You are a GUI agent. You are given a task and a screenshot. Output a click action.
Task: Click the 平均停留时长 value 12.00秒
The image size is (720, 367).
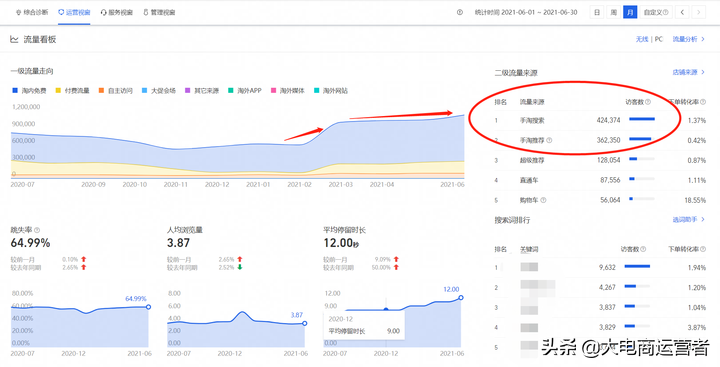tap(341, 243)
